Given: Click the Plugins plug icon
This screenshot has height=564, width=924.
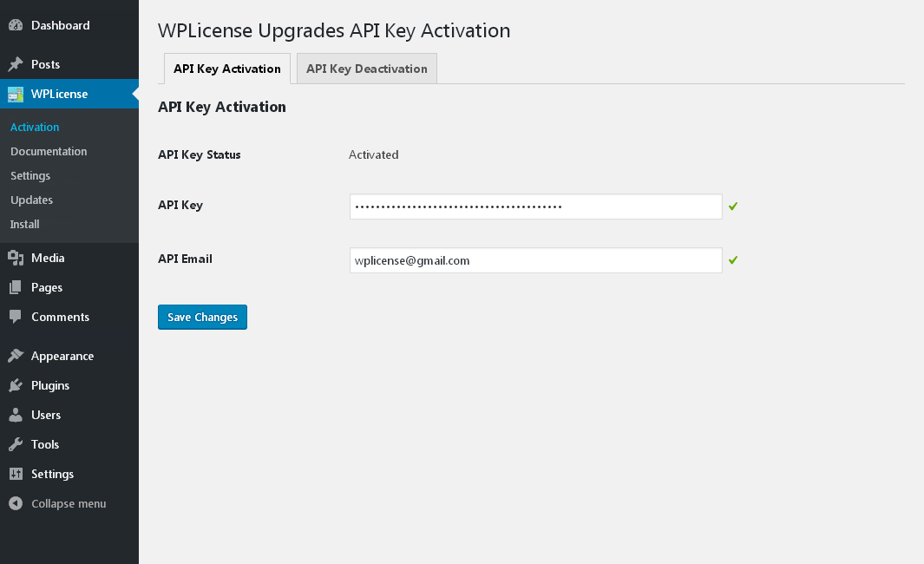Looking at the screenshot, I should pos(16,385).
